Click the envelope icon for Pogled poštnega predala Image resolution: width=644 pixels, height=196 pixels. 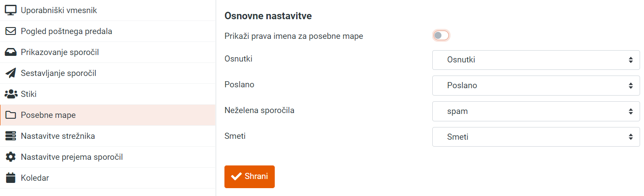10,31
